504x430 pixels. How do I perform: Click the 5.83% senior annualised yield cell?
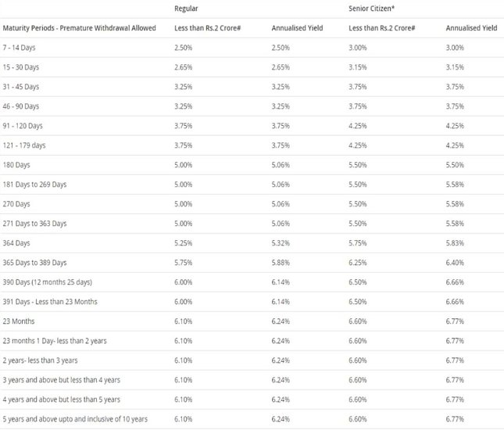(x=455, y=243)
